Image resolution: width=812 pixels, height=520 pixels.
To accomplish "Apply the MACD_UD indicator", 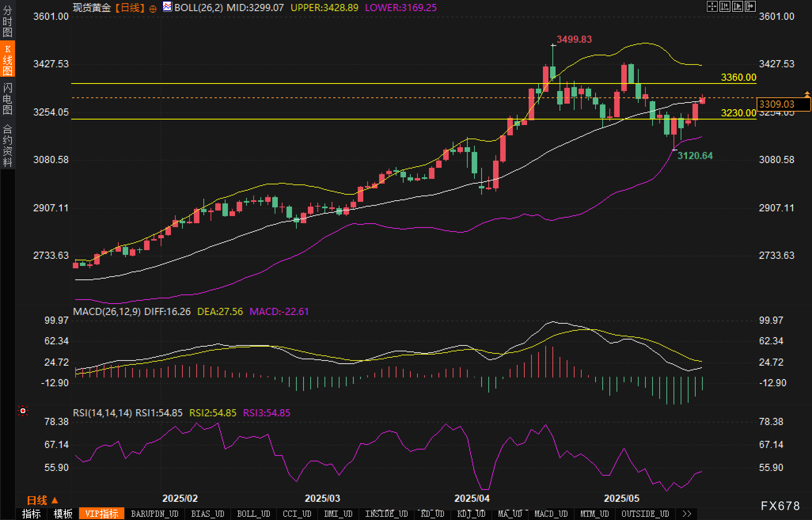I will point(551,514).
